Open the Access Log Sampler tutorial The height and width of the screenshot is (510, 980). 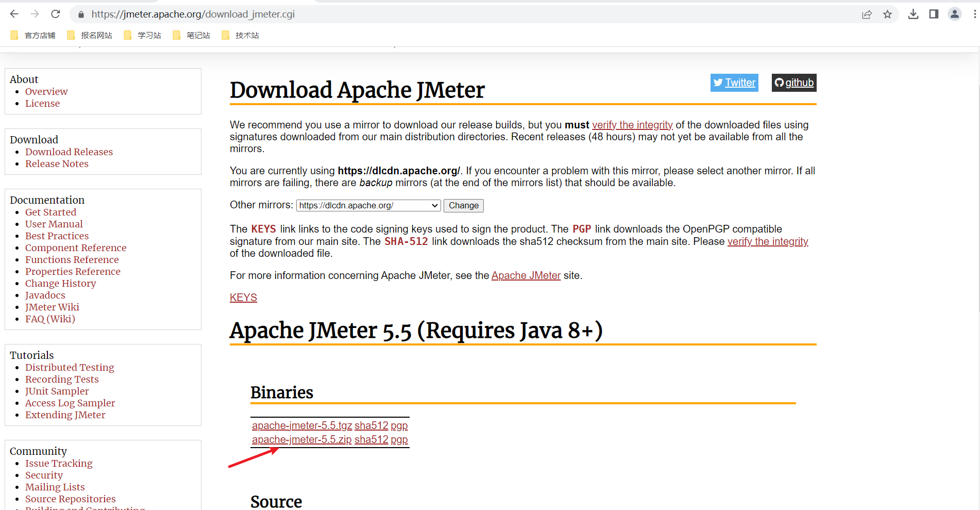click(x=70, y=403)
